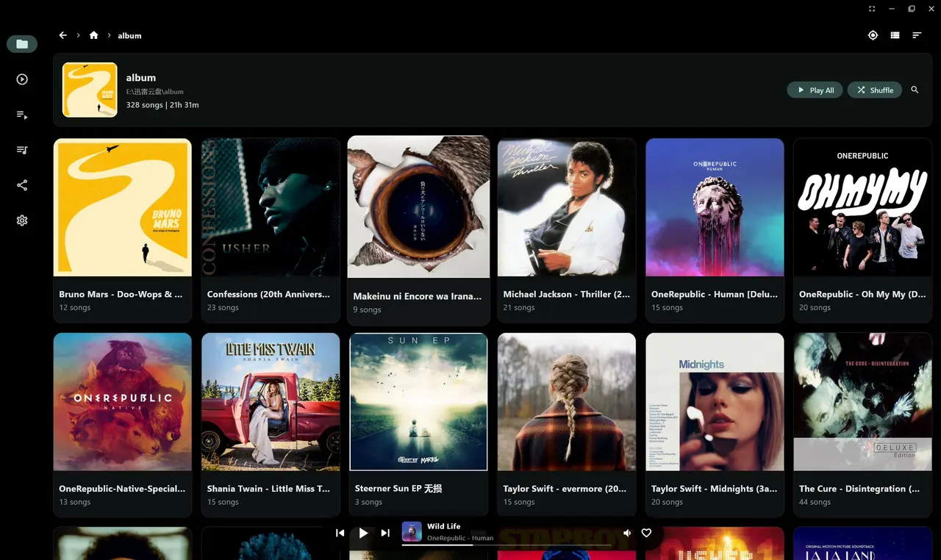
Task: Go back with the left arrow
Action: (63, 35)
